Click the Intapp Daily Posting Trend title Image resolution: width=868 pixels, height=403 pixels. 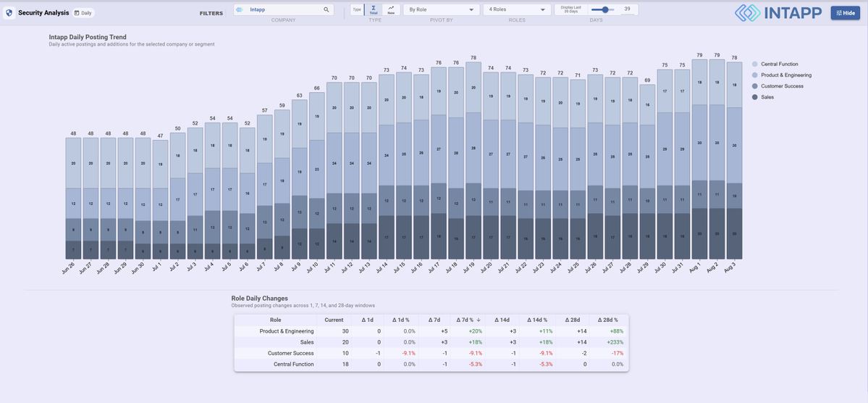88,37
